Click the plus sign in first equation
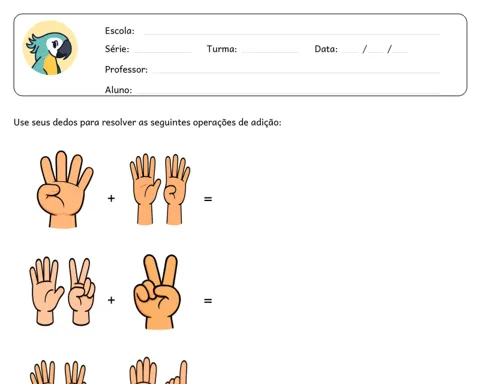Screen dimensions: 480x384 coord(111,199)
